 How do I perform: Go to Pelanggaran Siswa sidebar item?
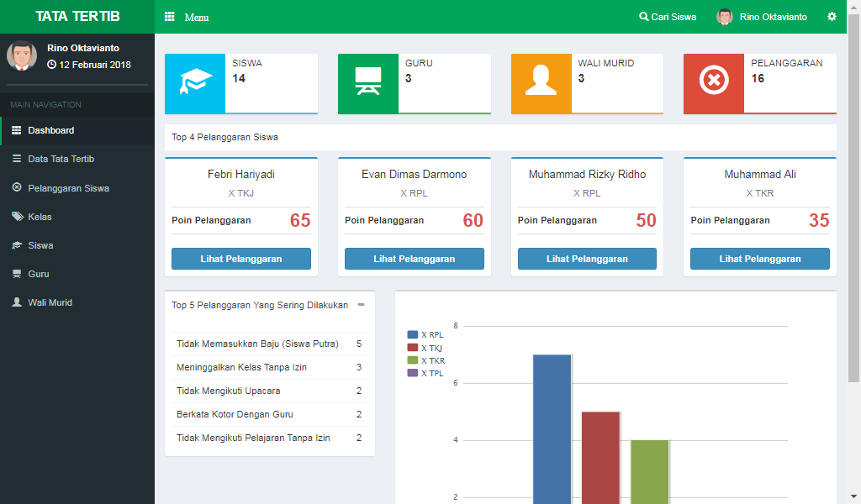click(67, 188)
